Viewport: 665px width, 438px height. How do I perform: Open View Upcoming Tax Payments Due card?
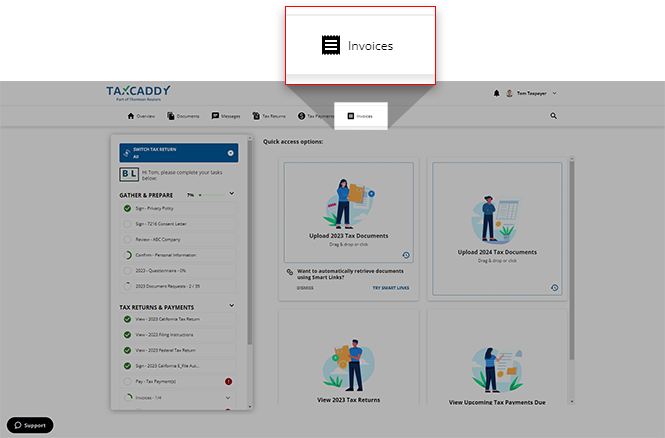click(497, 357)
